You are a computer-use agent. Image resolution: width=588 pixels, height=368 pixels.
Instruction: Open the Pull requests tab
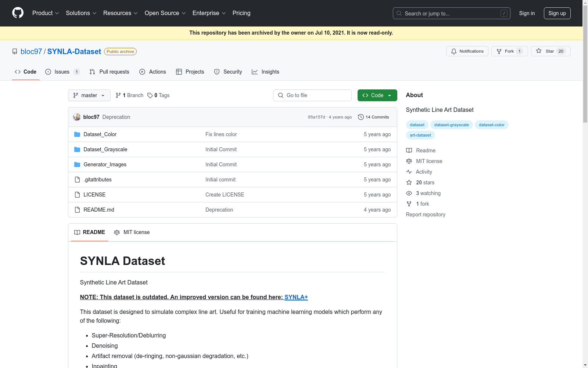pos(110,72)
